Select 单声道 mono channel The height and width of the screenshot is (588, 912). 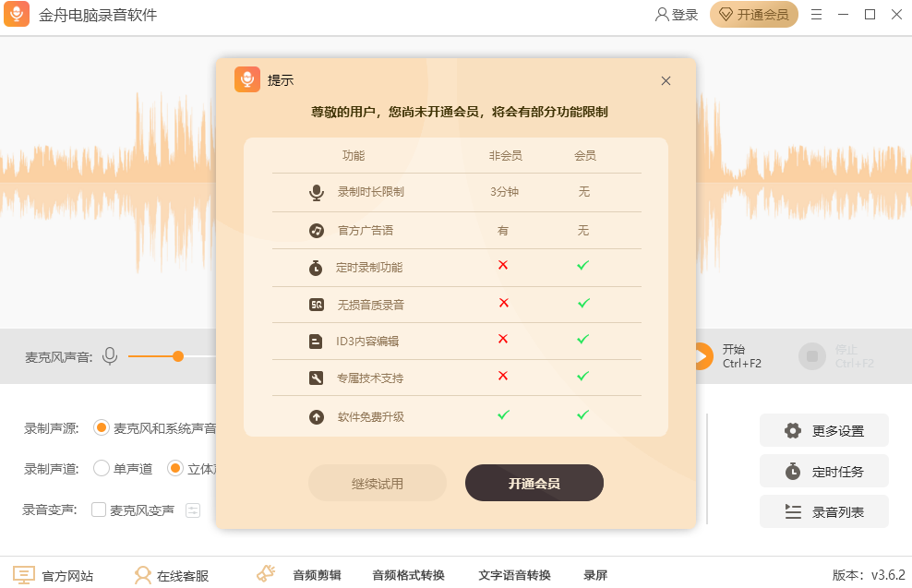point(102,468)
